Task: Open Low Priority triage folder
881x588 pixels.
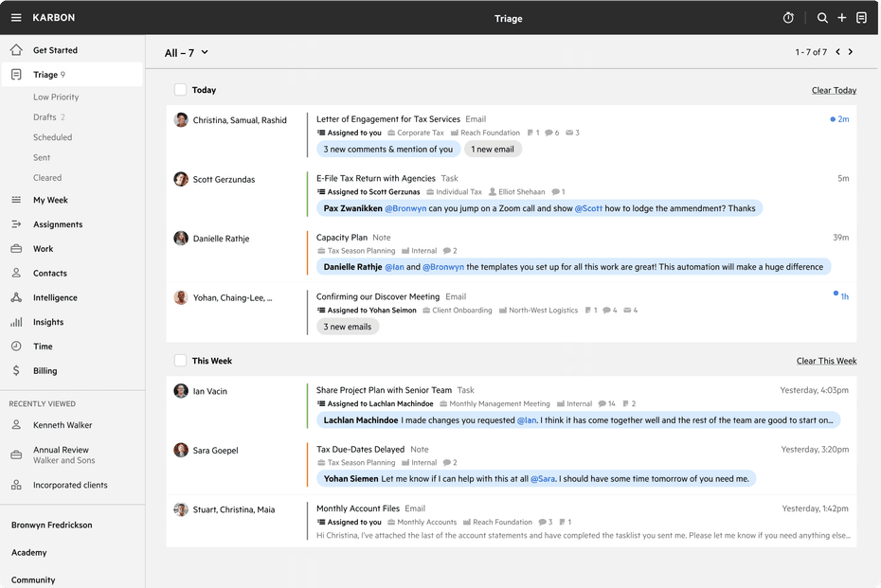Action: coord(56,97)
